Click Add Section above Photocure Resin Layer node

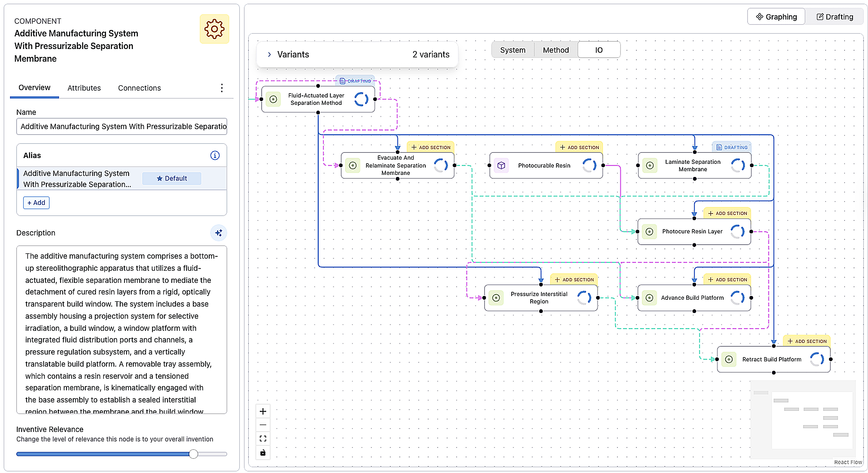727,213
